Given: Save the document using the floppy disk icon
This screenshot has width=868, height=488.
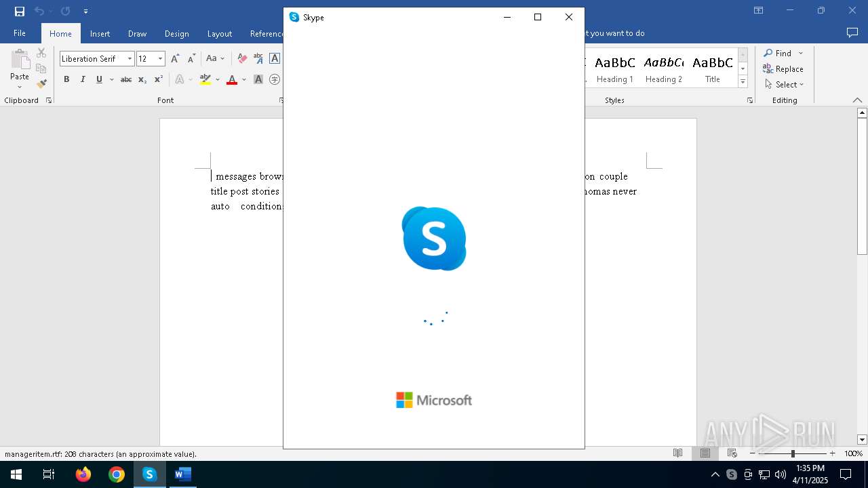Looking at the screenshot, I should (x=19, y=11).
